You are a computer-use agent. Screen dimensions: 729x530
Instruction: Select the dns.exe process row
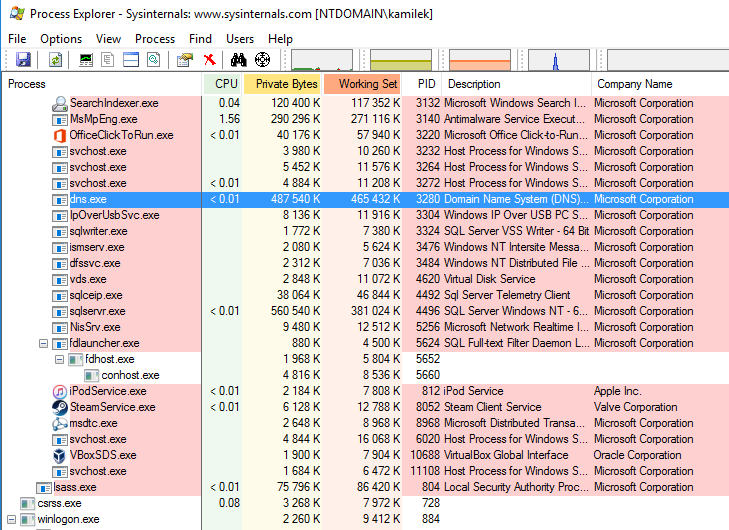[365, 199]
